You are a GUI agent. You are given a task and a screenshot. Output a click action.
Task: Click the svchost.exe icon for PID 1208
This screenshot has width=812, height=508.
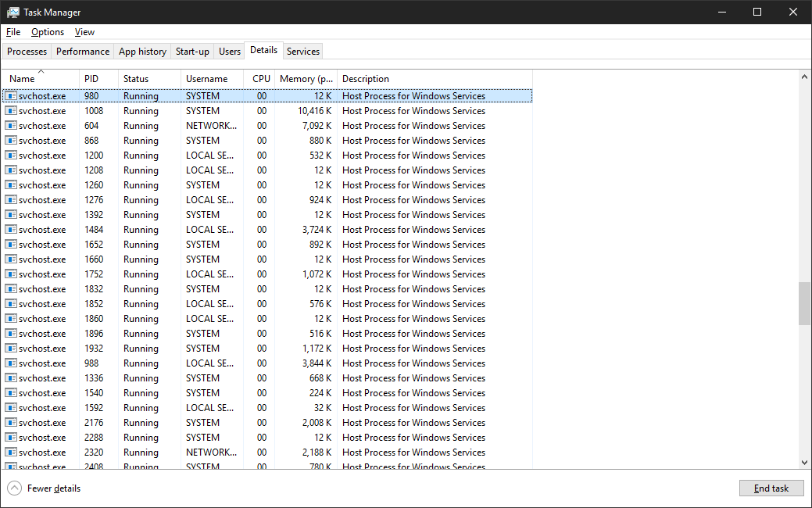tap(11, 170)
